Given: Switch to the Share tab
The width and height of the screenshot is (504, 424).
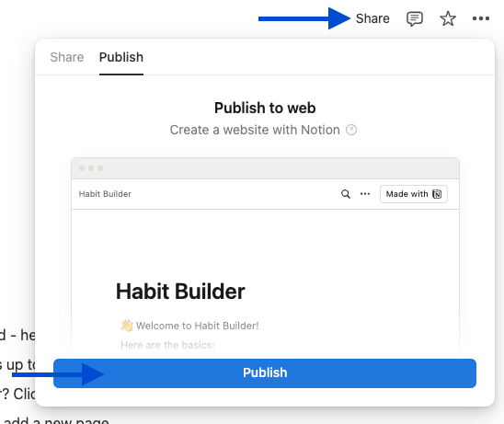Looking at the screenshot, I should pos(67,57).
